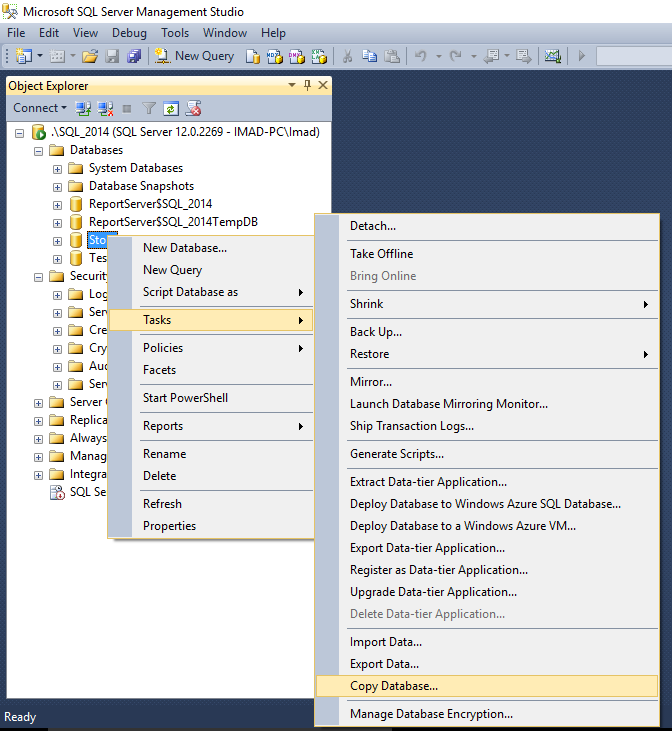Click the Cut scissors icon in toolbar
Screen dimensions: 672x731
click(x=347, y=56)
